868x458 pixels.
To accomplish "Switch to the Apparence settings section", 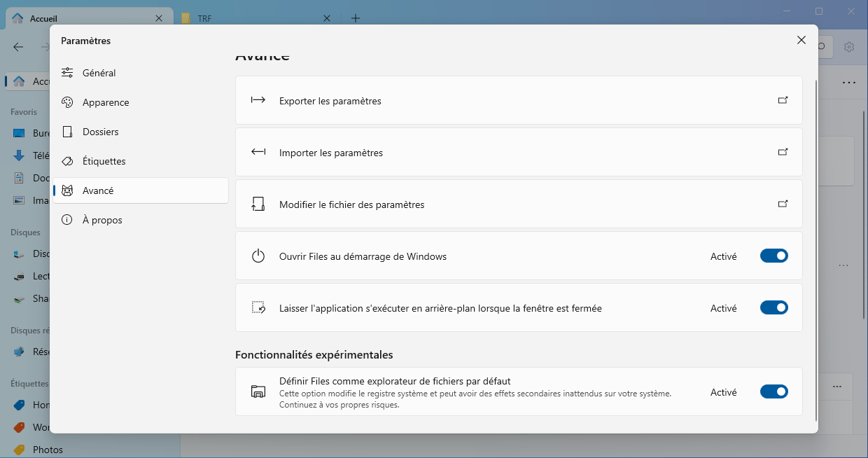I will 106,102.
